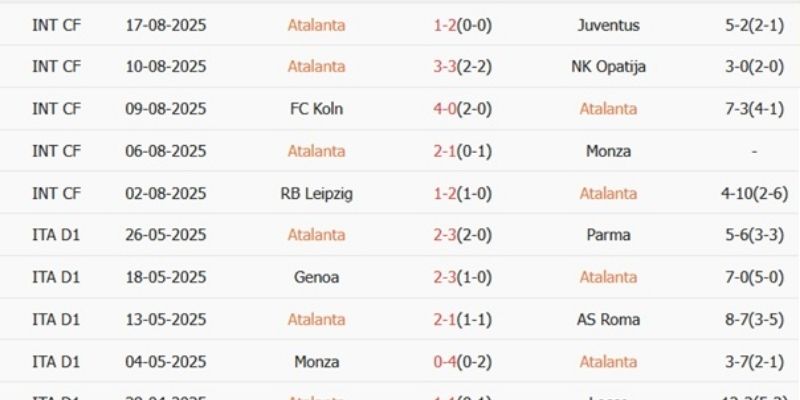Select the 2-3(2-0) score versus Parma
This screenshot has height=400, width=800.
pyautogui.click(x=459, y=235)
